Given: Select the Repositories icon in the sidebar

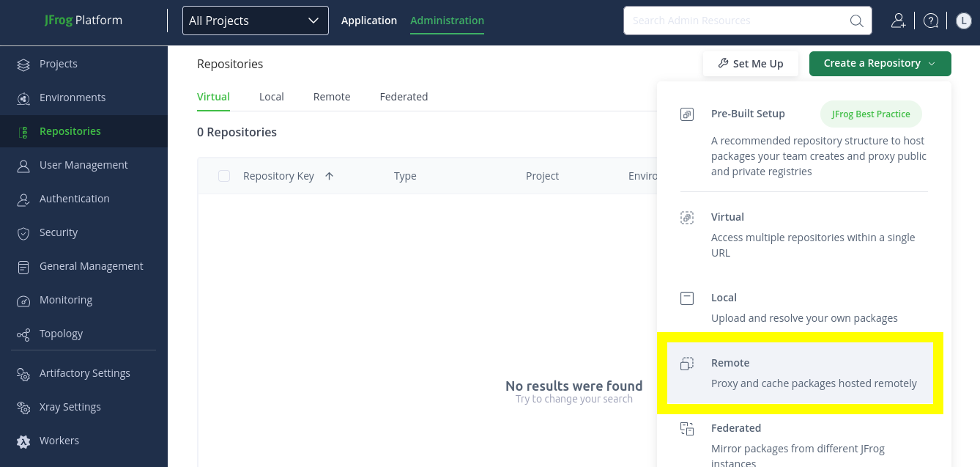Looking at the screenshot, I should (x=23, y=130).
